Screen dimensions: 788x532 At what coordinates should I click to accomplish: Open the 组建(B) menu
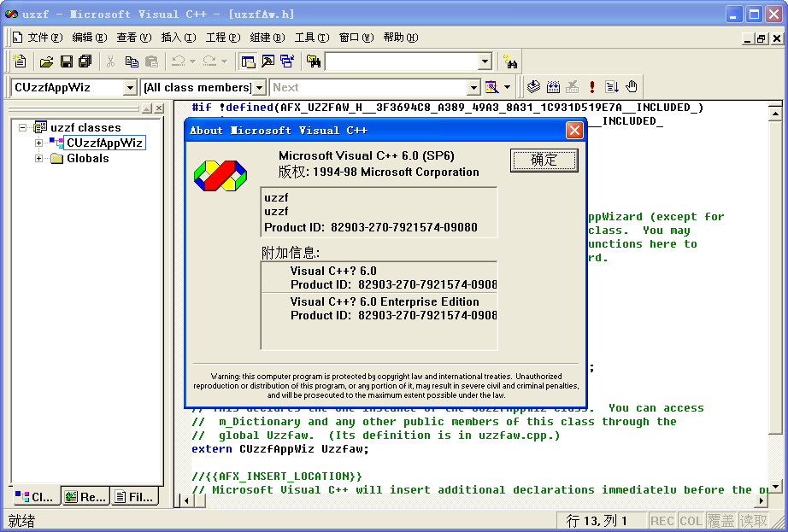[x=268, y=38]
